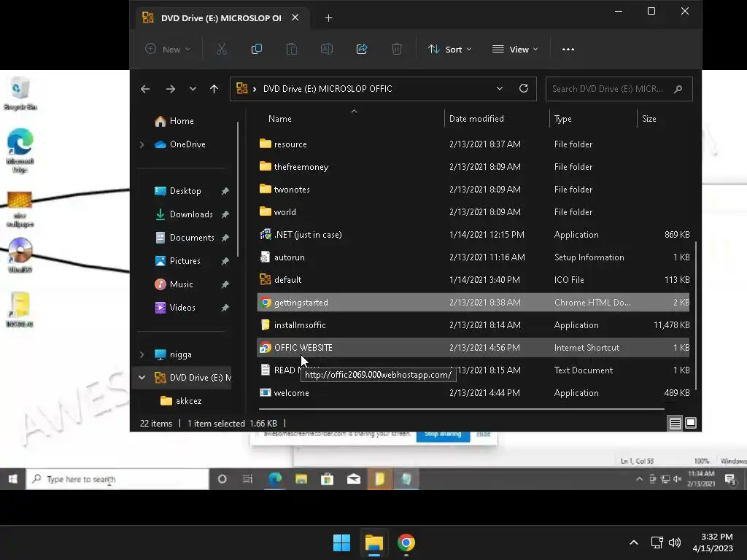Go back with the left arrow

pos(145,88)
